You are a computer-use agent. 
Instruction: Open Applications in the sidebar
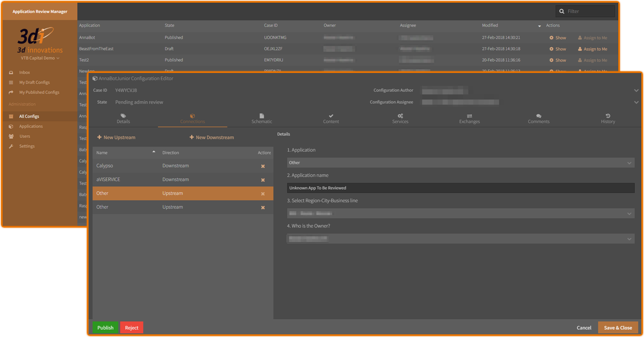click(x=31, y=127)
